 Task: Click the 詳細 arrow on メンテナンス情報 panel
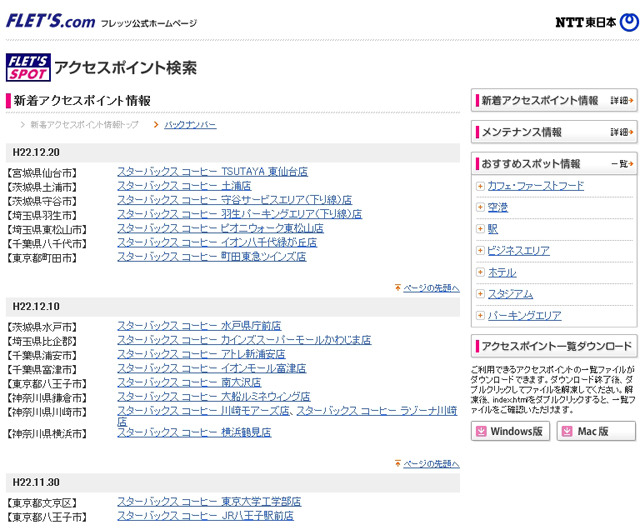coord(622,132)
